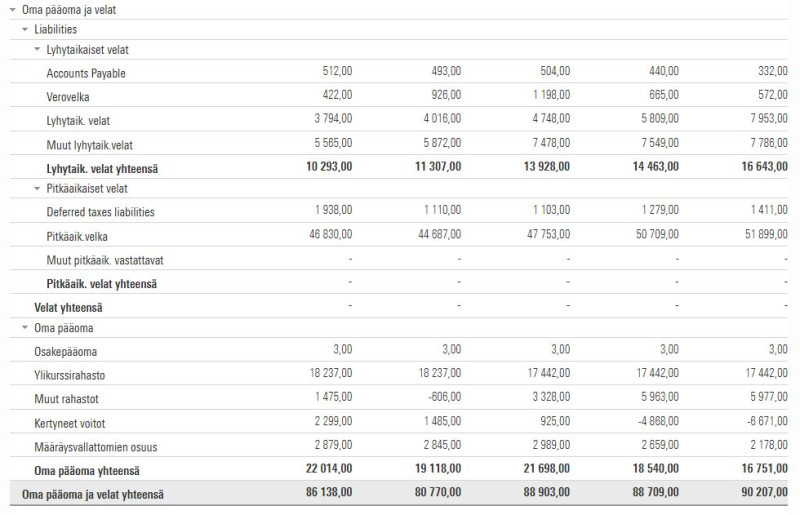
Task: Click Lyhytaik. velat yhteensä total row
Action: tap(398, 167)
